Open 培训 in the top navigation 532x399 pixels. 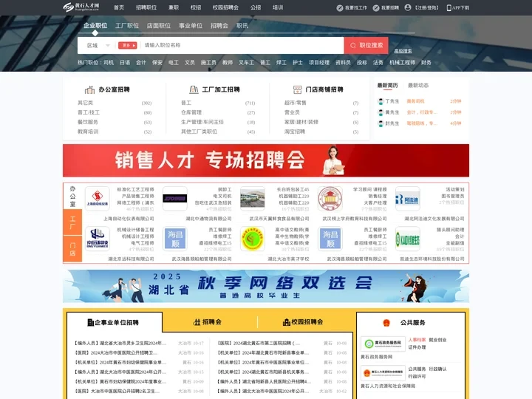(x=278, y=7)
